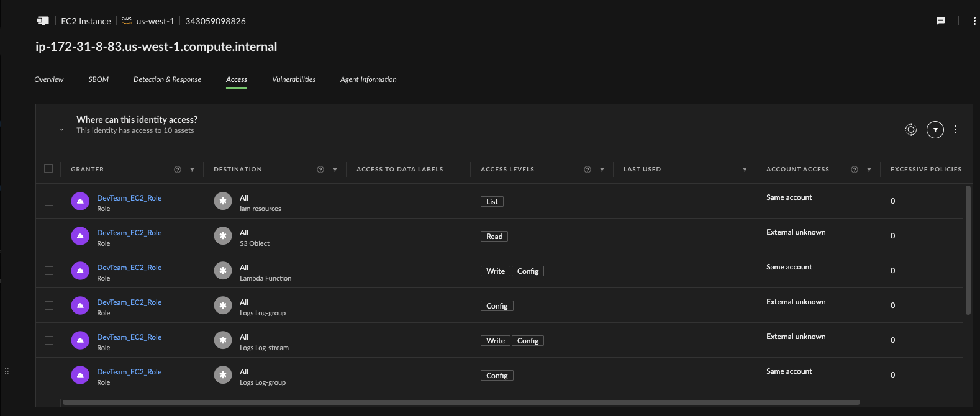This screenshot has height=416, width=980.
Task: Collapse the 'Where can this identity access?' section
Action: click(61, 130)
